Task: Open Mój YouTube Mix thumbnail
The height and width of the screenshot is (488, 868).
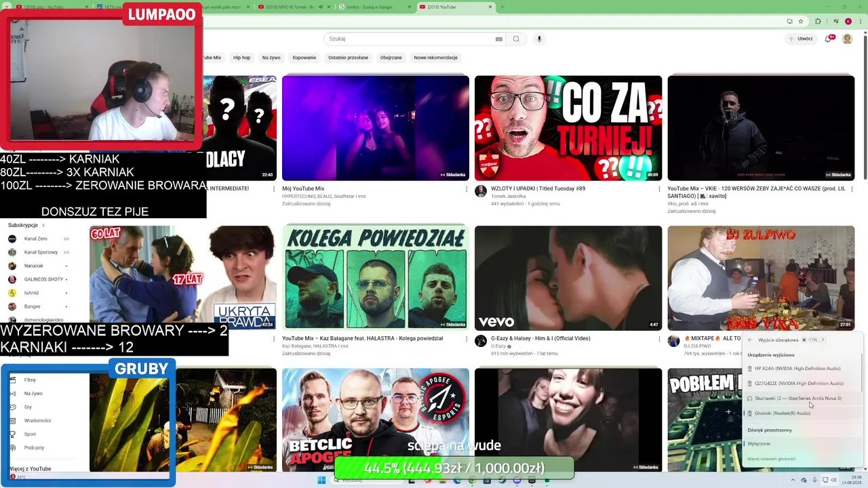Action: tap(376, 128)
